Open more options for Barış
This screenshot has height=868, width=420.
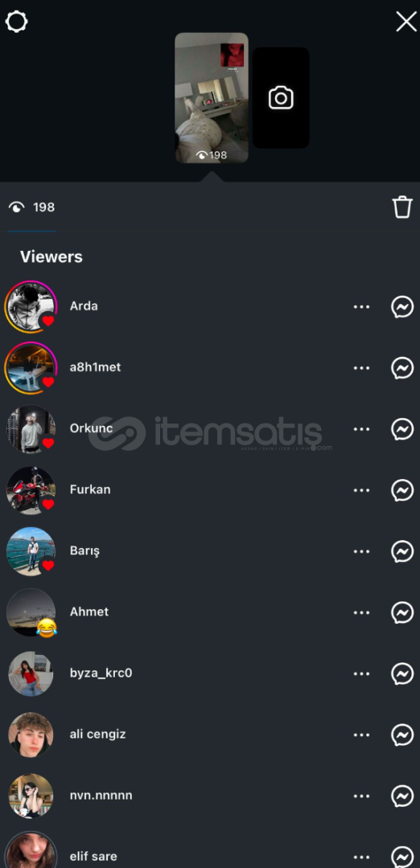tap(361, 551)
